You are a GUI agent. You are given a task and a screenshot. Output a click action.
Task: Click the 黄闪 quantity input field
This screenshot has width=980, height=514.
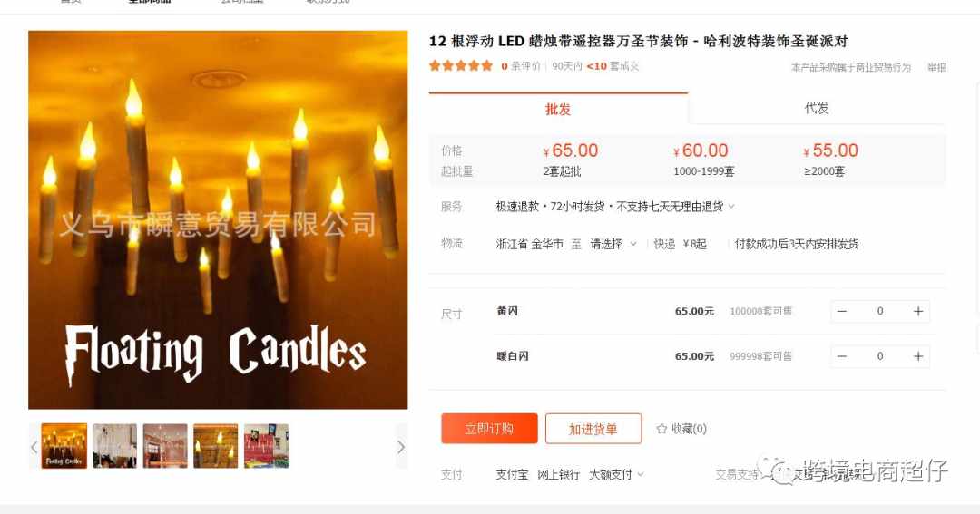[x=880, y=311]
